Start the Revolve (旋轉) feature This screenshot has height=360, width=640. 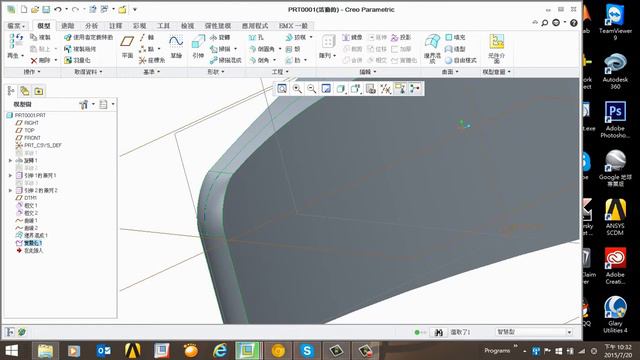(220, 37)
